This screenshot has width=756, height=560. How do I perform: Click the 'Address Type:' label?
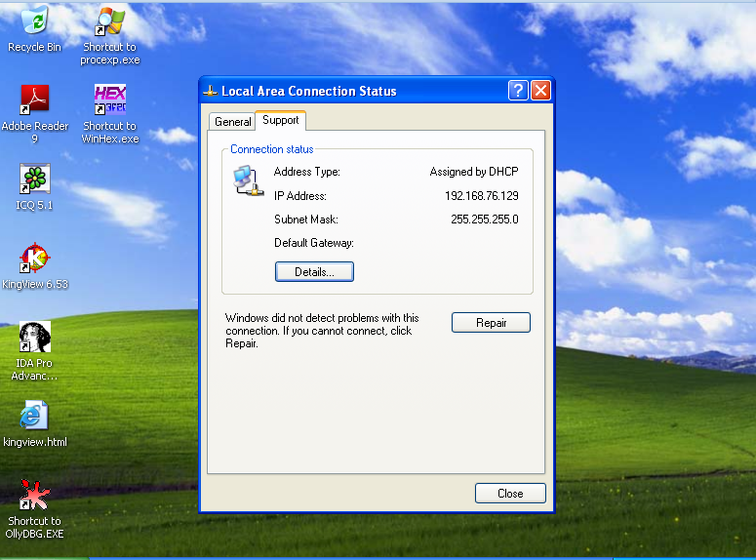point(306,172)
